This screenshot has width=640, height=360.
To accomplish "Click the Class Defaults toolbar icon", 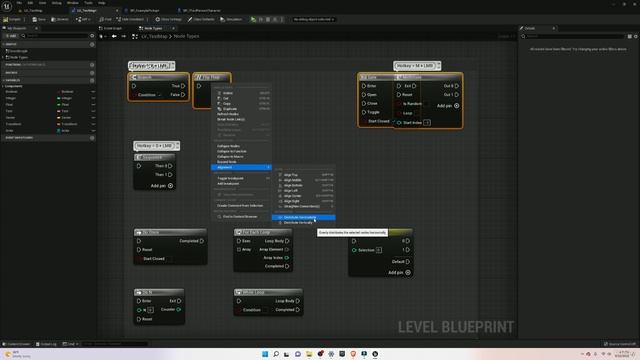I will [190, 19].
